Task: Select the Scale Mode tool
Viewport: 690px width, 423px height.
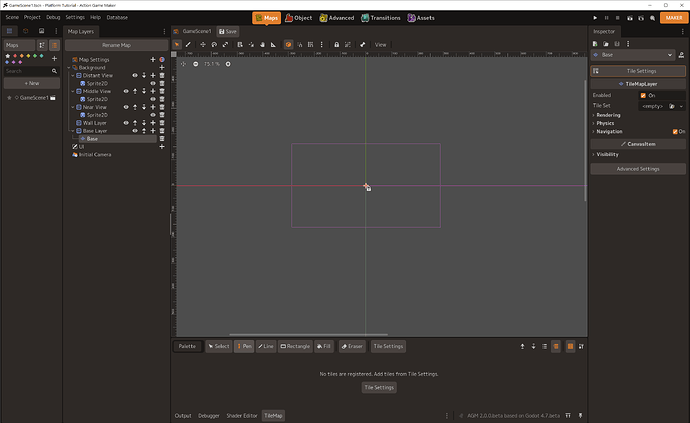Action: coord(225,44)
